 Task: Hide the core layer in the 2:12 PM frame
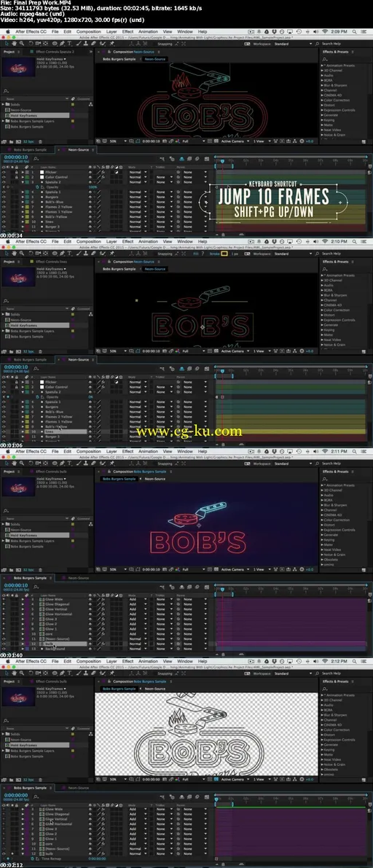tap(4, 844)
